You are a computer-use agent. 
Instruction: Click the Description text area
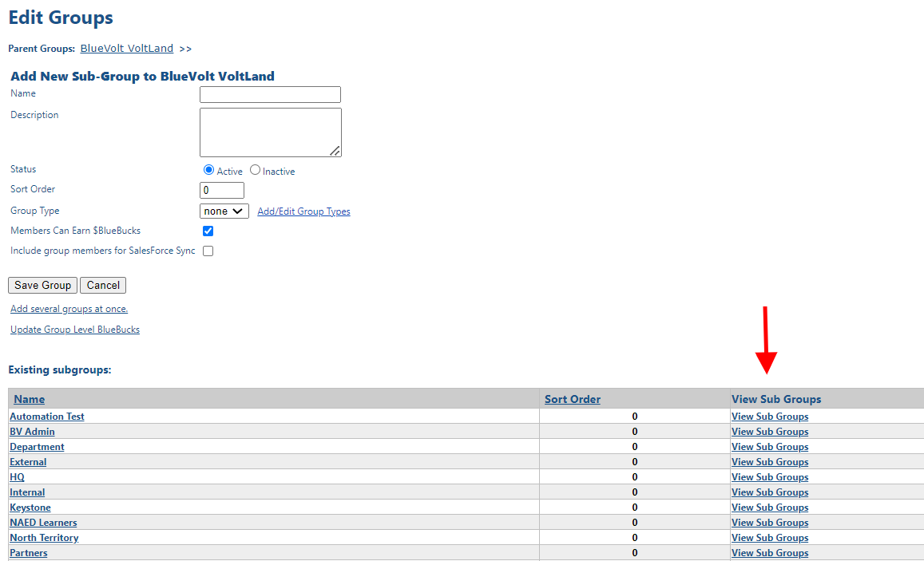click(x=270, y=131)
